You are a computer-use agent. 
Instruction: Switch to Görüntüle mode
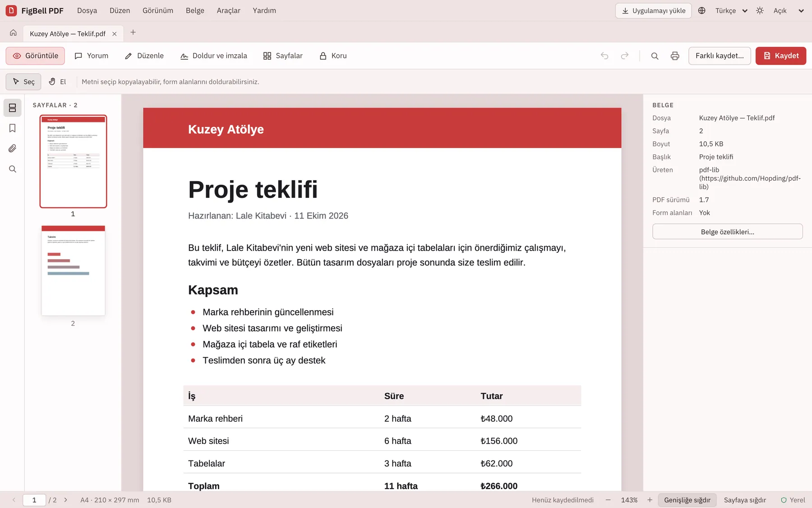[x=35, y=56]
